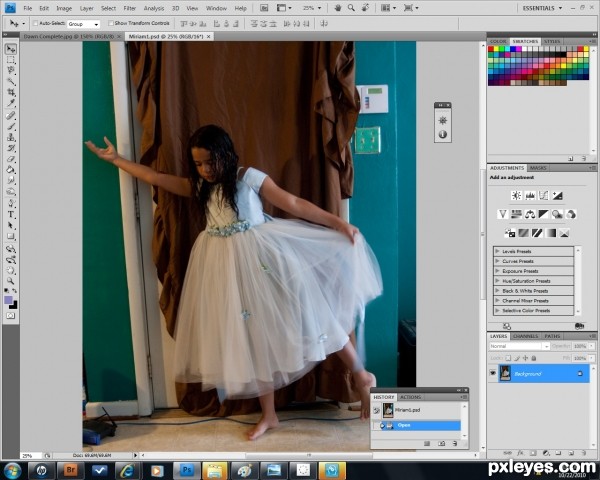Enable Show Transform Controls checkbox
Image resolution: width=600 pixels, height=480 pixels.
111,23
